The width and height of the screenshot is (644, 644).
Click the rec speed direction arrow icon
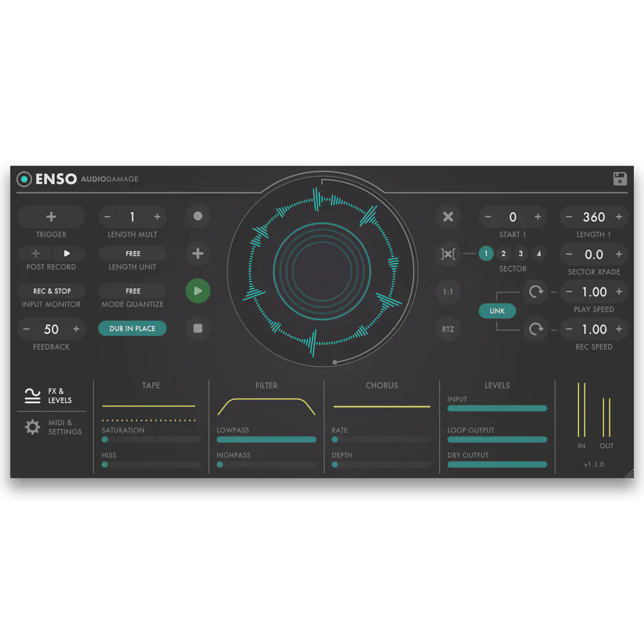(535, 329)
